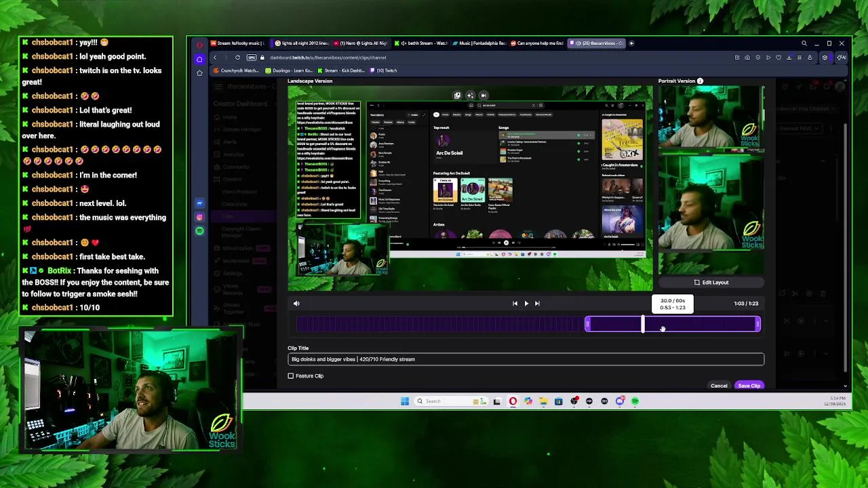The image size is (868, 488).
Task: Open the taskbar clock and date
Action: point(835,401)
